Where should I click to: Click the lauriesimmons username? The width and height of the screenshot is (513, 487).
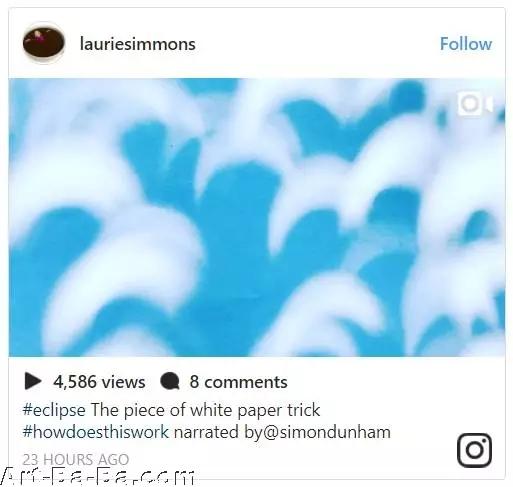click(138, 44)
